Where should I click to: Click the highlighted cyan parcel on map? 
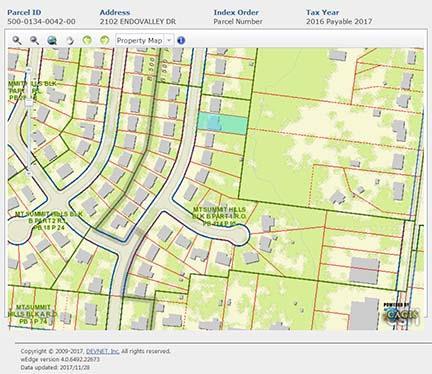pos(223,123)
